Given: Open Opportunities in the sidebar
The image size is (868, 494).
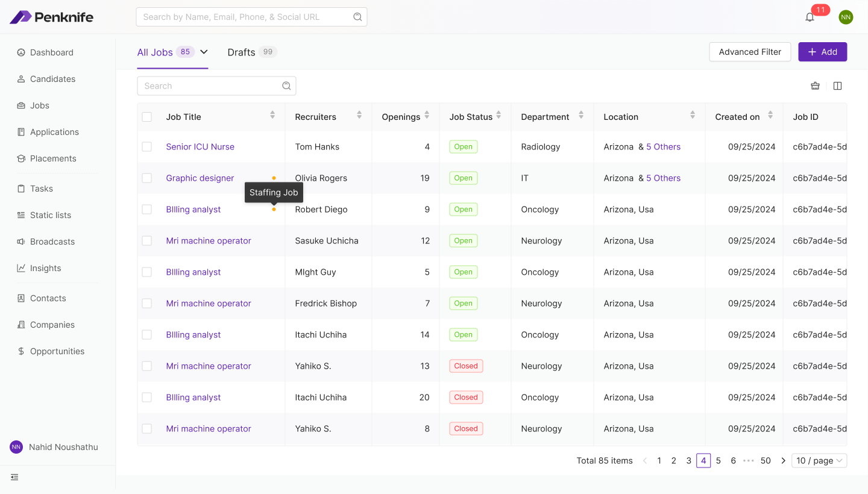Looking at the screenshot, I should tap(57, 351).
